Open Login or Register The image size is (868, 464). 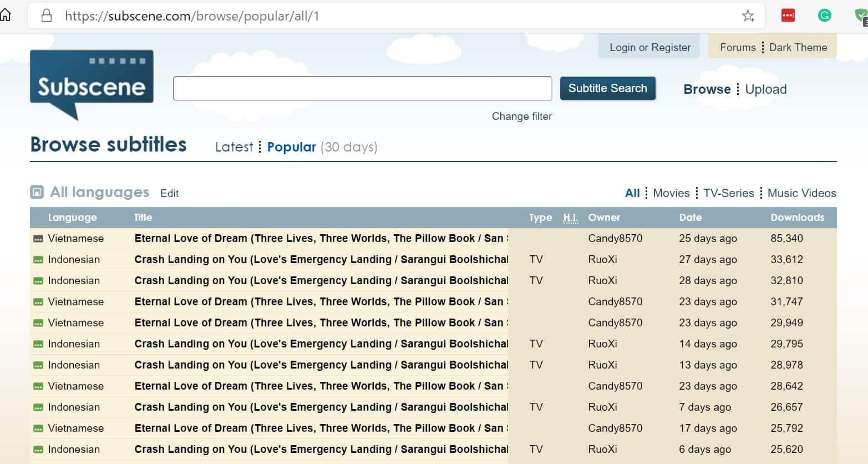[x=650, y=47]
